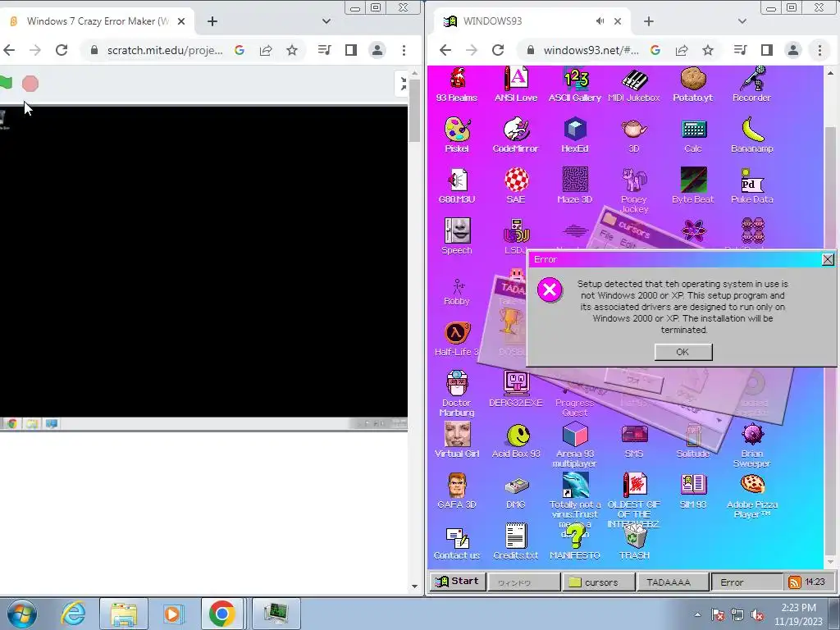Launch Piskel paint palette icon

456,135
